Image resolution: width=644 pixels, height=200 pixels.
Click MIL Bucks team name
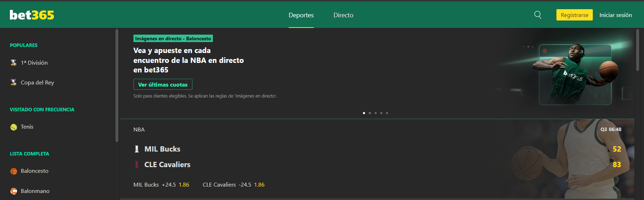(x=162, y=149)
